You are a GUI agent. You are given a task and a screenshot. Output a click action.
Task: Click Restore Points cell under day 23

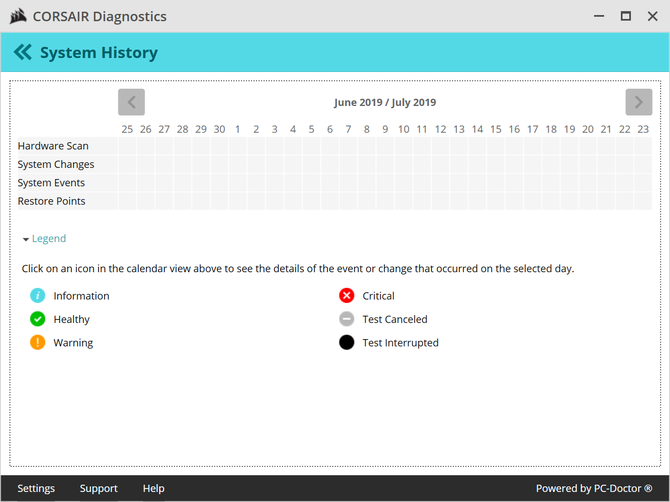pyautogui.click(x=643, y=201)
